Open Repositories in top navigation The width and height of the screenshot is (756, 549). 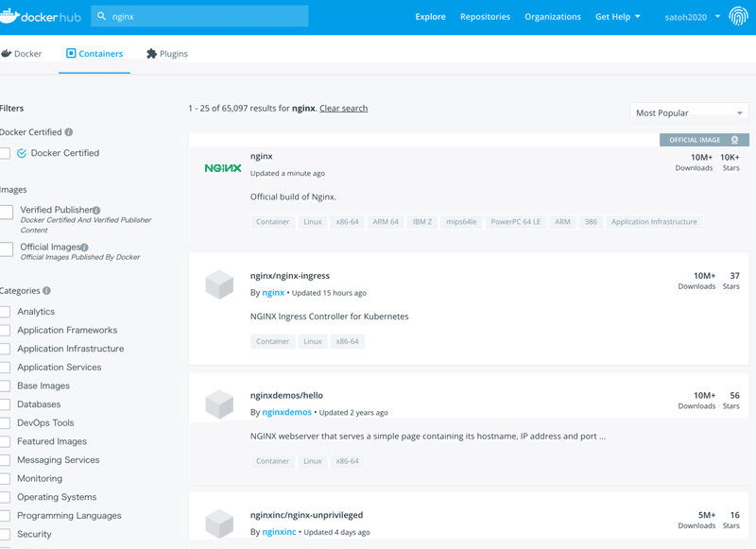(x=485, y=17)
